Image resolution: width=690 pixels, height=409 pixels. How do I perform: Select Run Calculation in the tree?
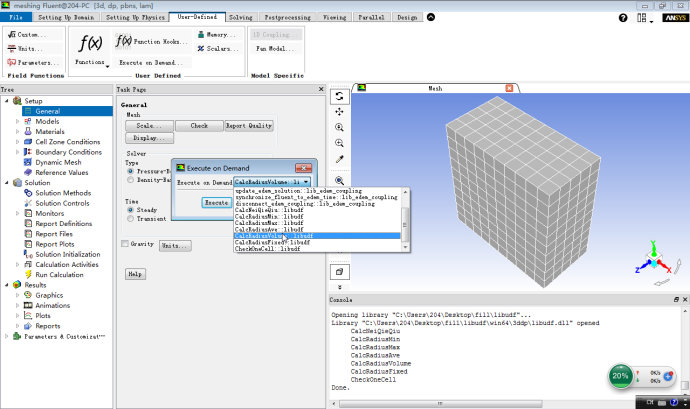pos(59,274)
